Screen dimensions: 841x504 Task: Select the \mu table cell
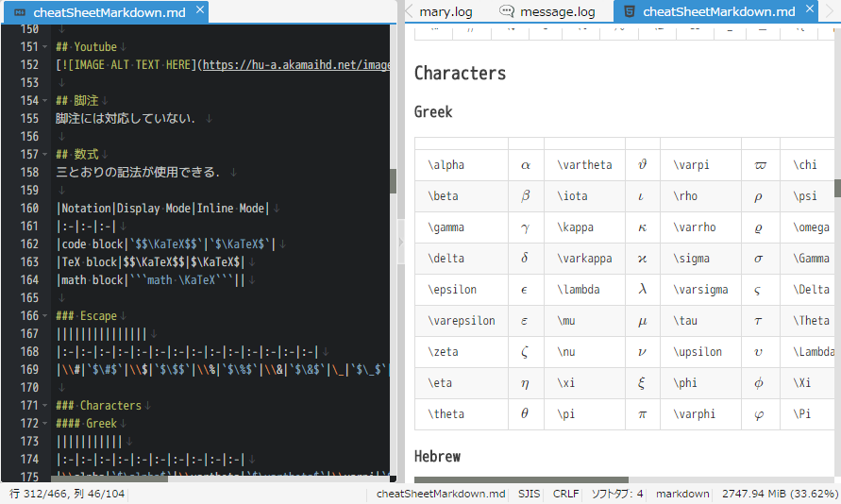click(584, 321)
